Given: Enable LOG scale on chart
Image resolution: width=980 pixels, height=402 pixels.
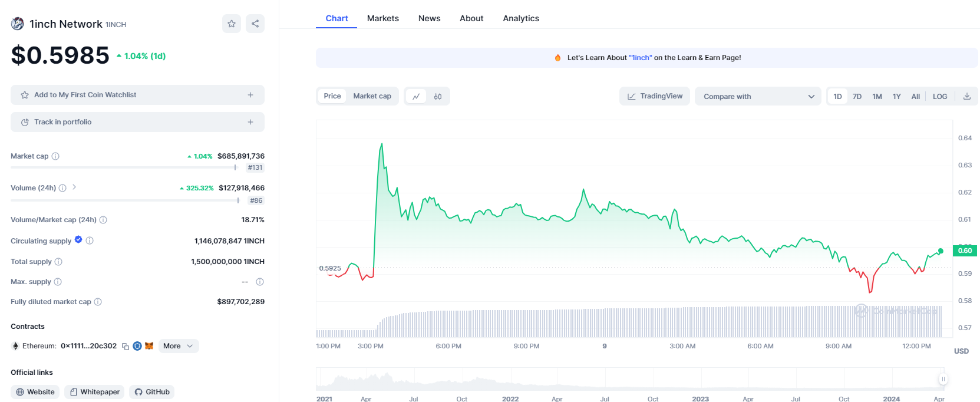Looking at the screenshot, I should pos(939,97).
